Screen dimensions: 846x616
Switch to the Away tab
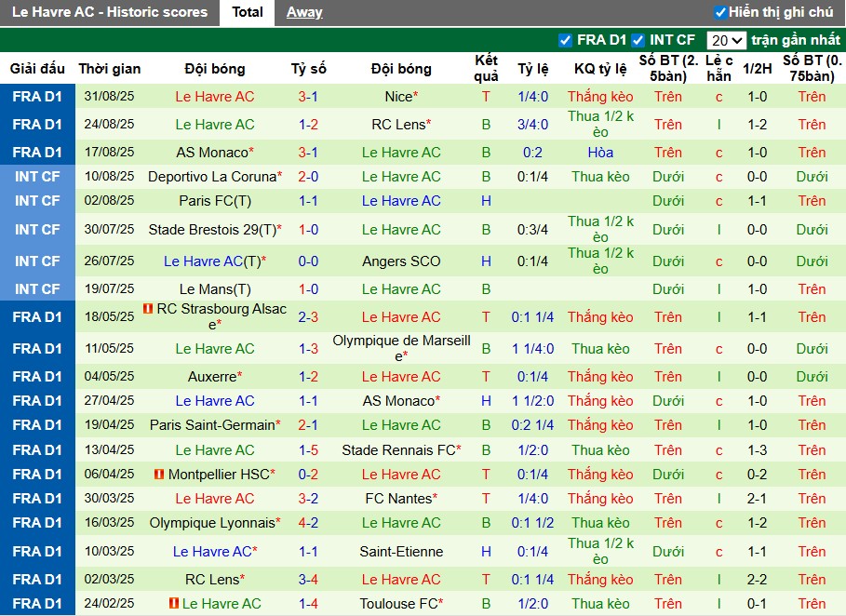(304, 12)
